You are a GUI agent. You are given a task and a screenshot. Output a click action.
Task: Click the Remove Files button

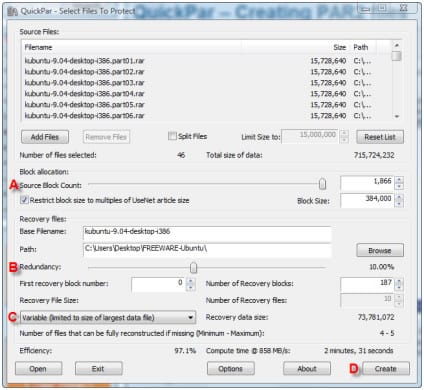[106, 137]
